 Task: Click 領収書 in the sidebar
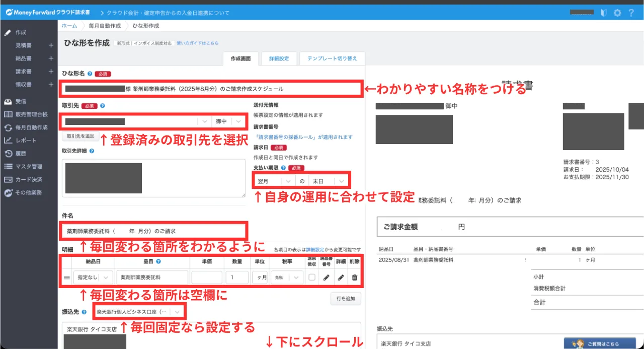(x=24, y=85)
